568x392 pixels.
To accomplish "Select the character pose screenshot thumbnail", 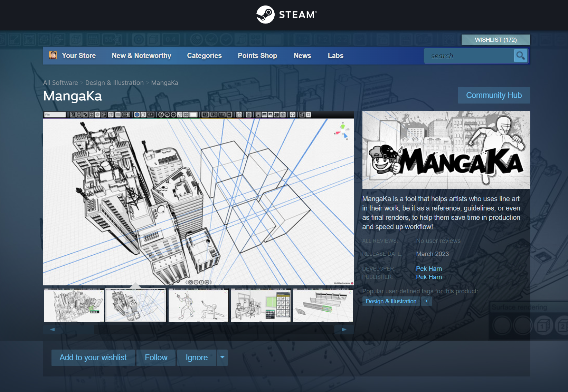I will pos(198,305).
